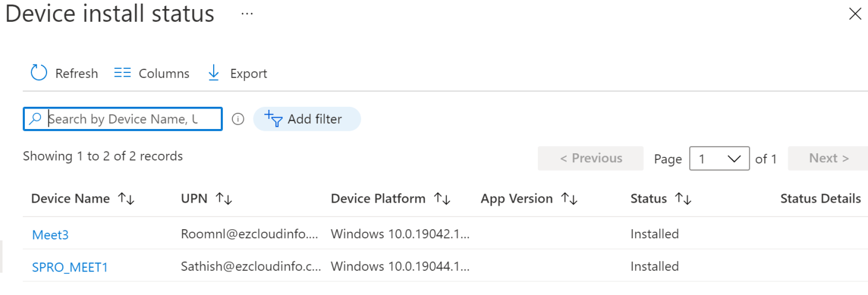The height and width of the screenshot is (295, 868).
Task: Click the UPN column header text
Action: click(x=194, y=198)
